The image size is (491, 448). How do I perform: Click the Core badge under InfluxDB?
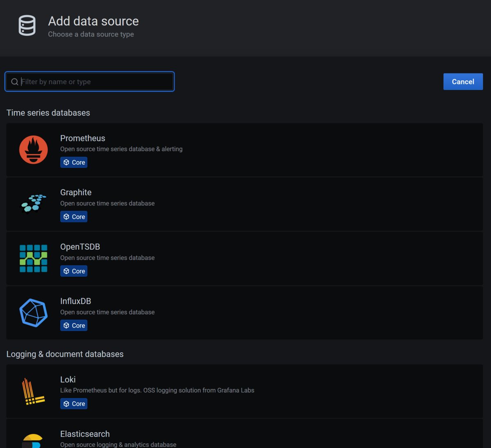pyautogui.click(x=74, y=326)
